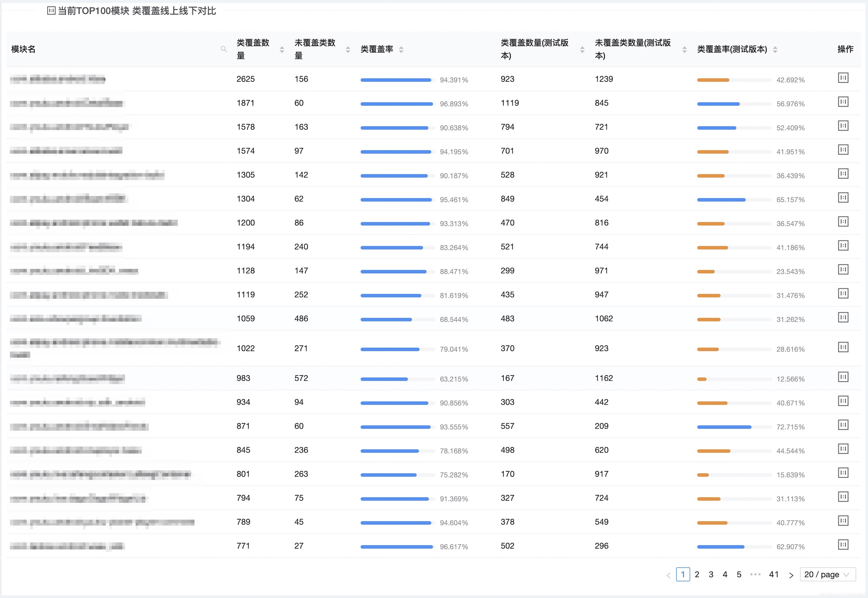Select the 96.617% coverage value
This screenshot has height=598, width=868.
tap(454, 547)
